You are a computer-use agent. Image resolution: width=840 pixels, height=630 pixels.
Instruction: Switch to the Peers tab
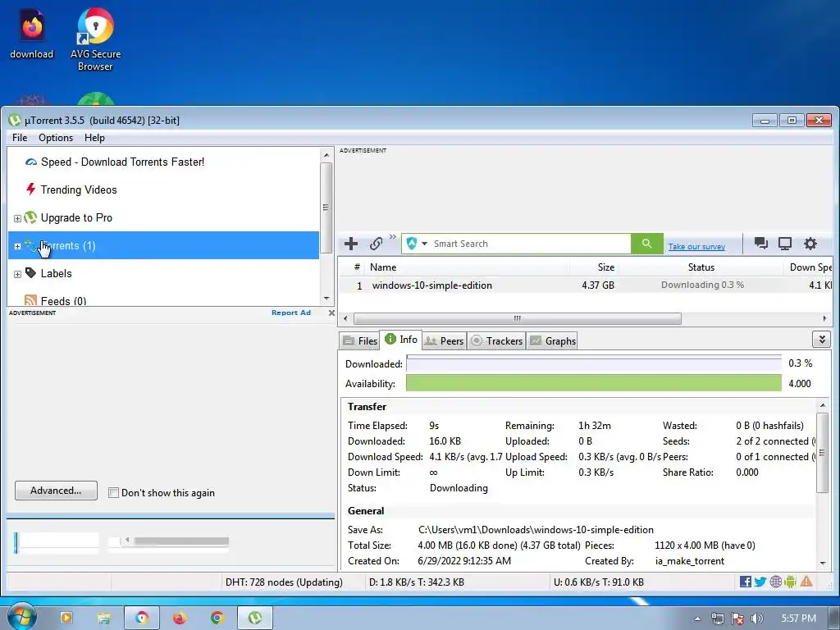point(444,340)
